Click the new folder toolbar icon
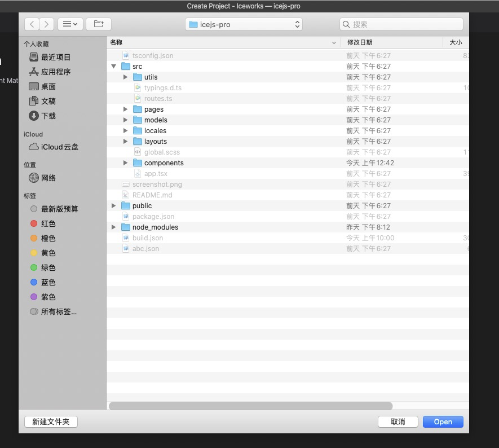The image size is (499, 448). click(x=97, y=24)
